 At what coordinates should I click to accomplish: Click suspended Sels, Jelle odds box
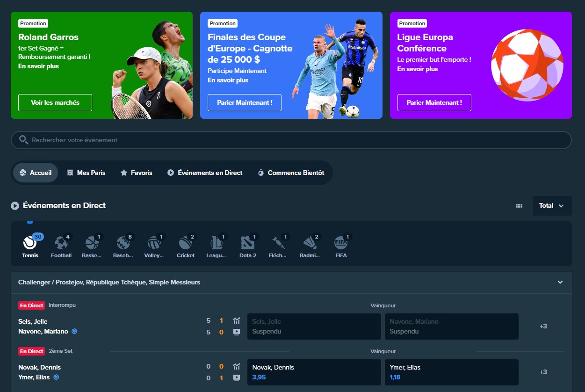(314, 327)
